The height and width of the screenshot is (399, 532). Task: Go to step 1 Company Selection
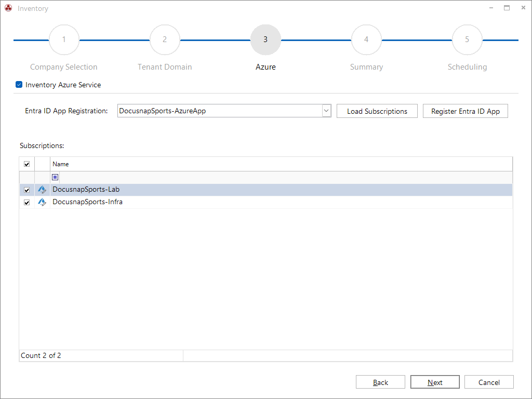tap(64, 39)
